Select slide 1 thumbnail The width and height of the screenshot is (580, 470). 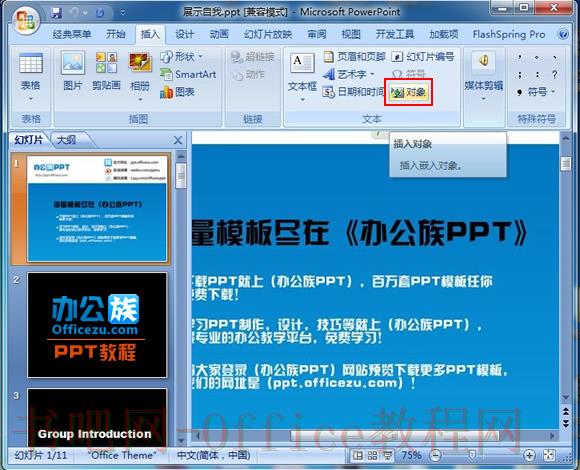coord(97,209)
